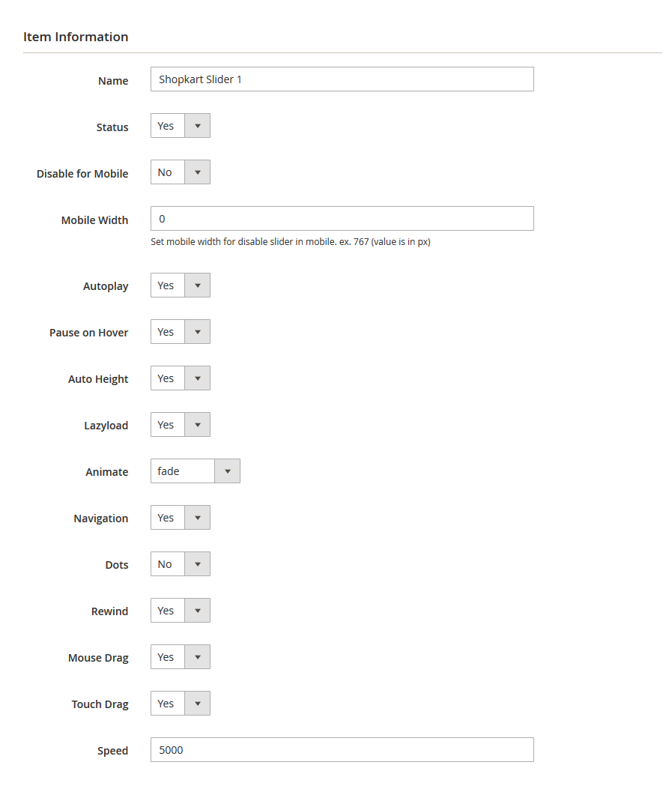The width and height of the screenshot is (672, 786).
Task: Open the Lazyload dropdown
Action: [x=181, y=425]
